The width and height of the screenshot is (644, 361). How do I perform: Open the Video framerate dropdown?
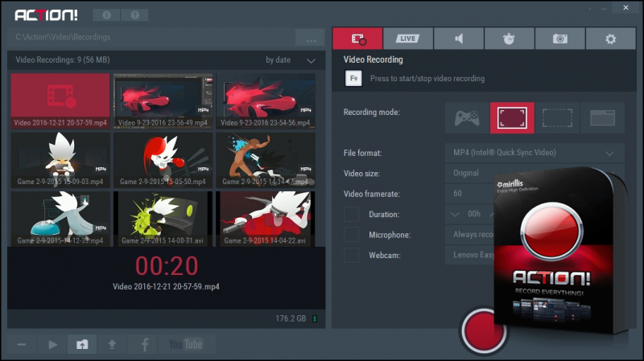pos(469,194)
